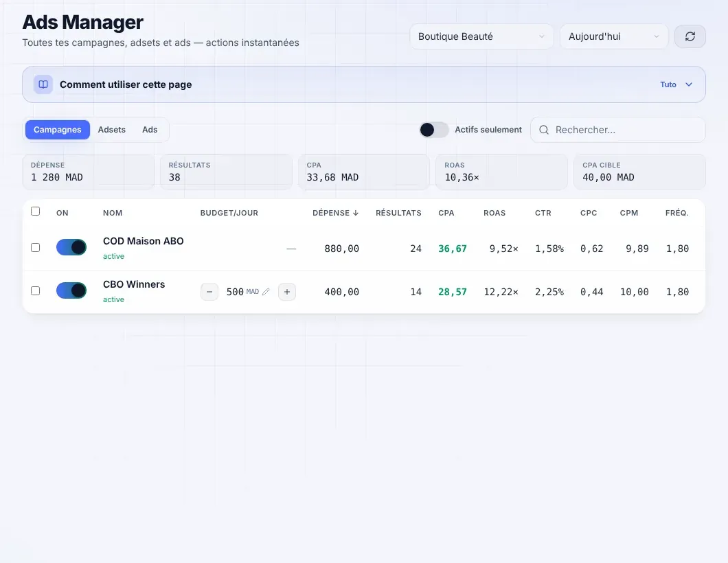Click the 2,25% CTR value
This screenshot has width=728, height=563.
pos(549,292)
